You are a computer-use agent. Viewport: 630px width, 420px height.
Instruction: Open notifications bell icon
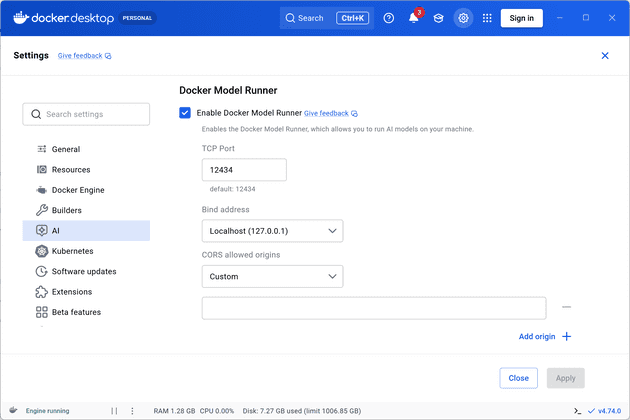pyautogui.click(x=414, y=18)
